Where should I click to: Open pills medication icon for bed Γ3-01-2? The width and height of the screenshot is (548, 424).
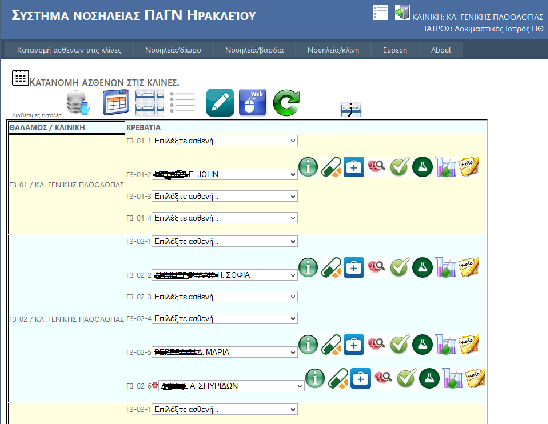point(331,167)
